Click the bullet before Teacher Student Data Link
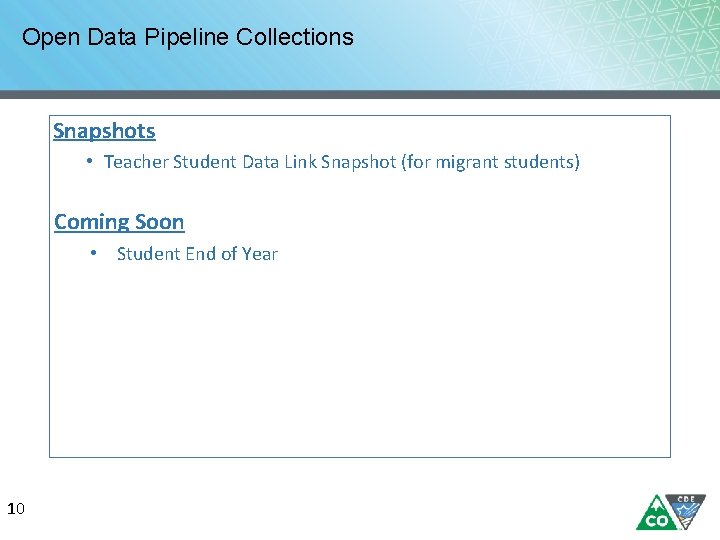 90,161
